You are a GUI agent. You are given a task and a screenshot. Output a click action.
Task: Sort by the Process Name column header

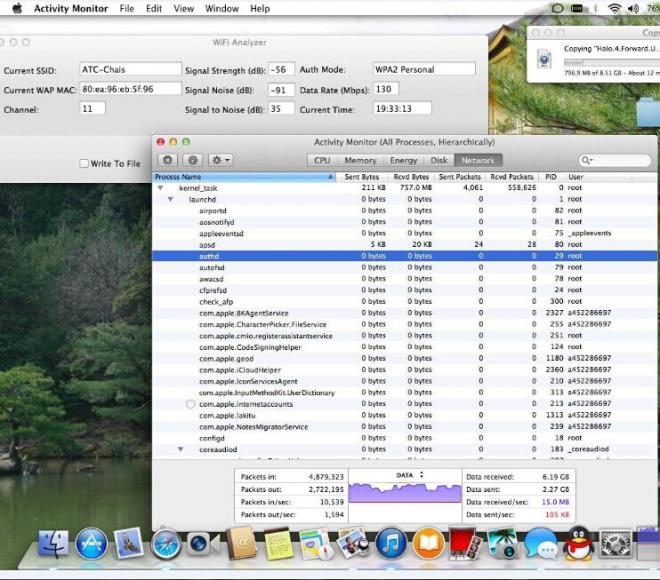244,177
